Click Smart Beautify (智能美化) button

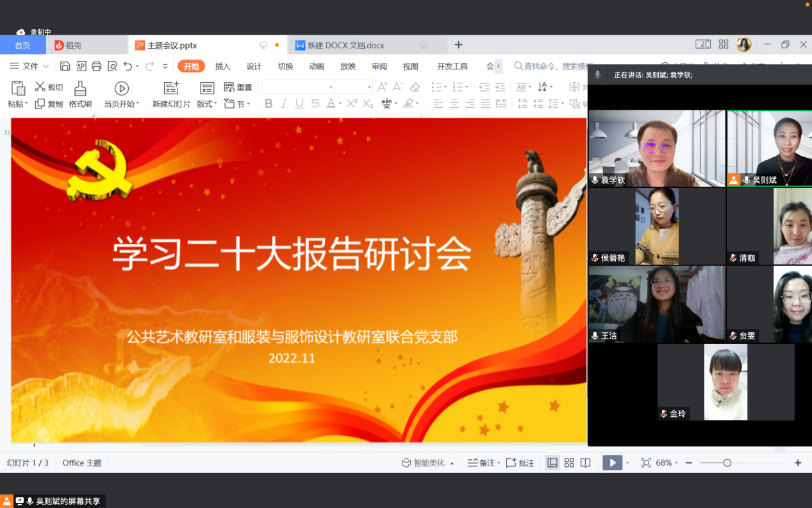click(427, 463)
